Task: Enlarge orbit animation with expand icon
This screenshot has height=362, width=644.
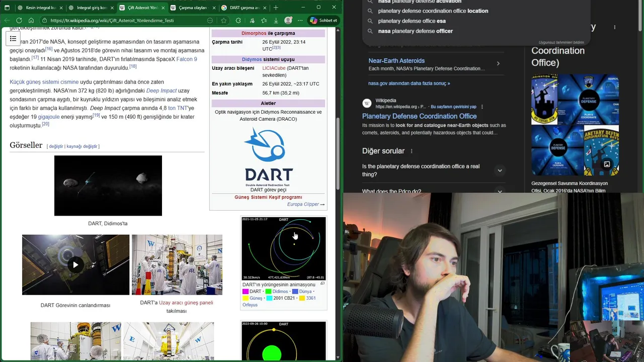Action: (323, 284)
